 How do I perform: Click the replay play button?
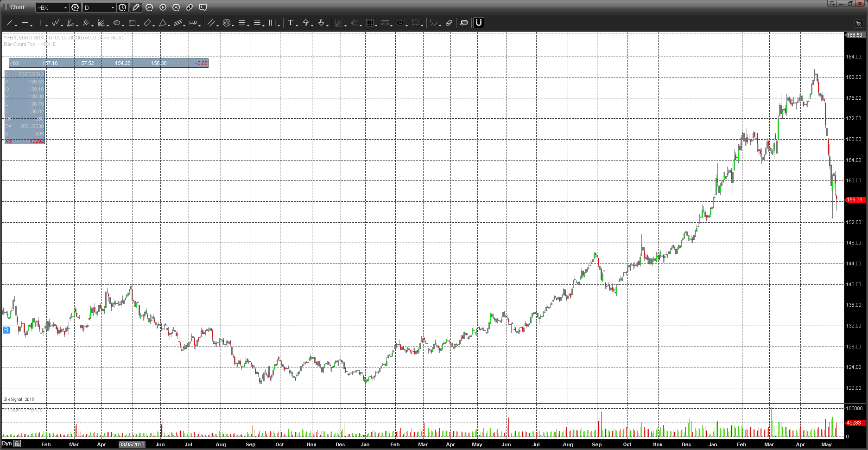(163, 7)
